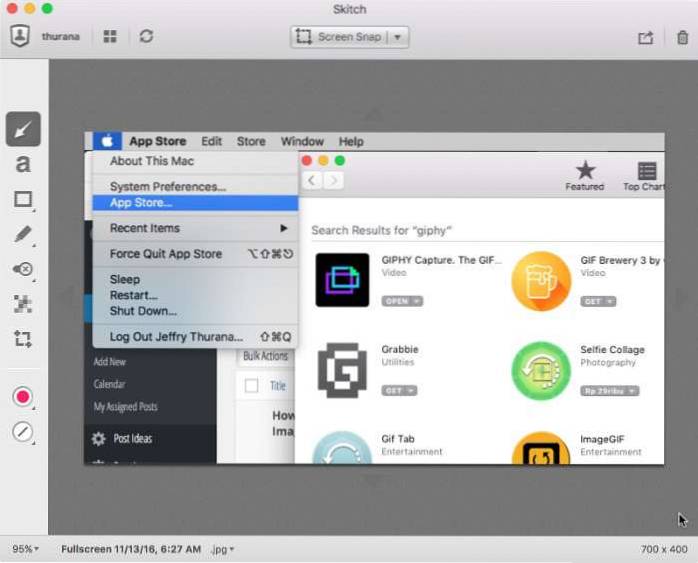Open the App Store menu bar item

click(x=158, y=142)
